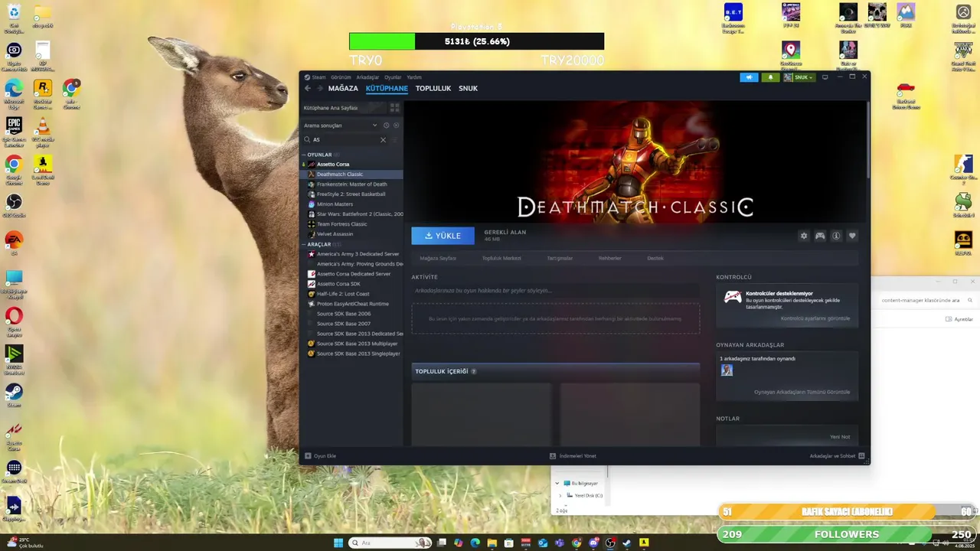The image size is (980, 551).
Task: Open İndirmeleri Yönet
Action: (573, 456)
